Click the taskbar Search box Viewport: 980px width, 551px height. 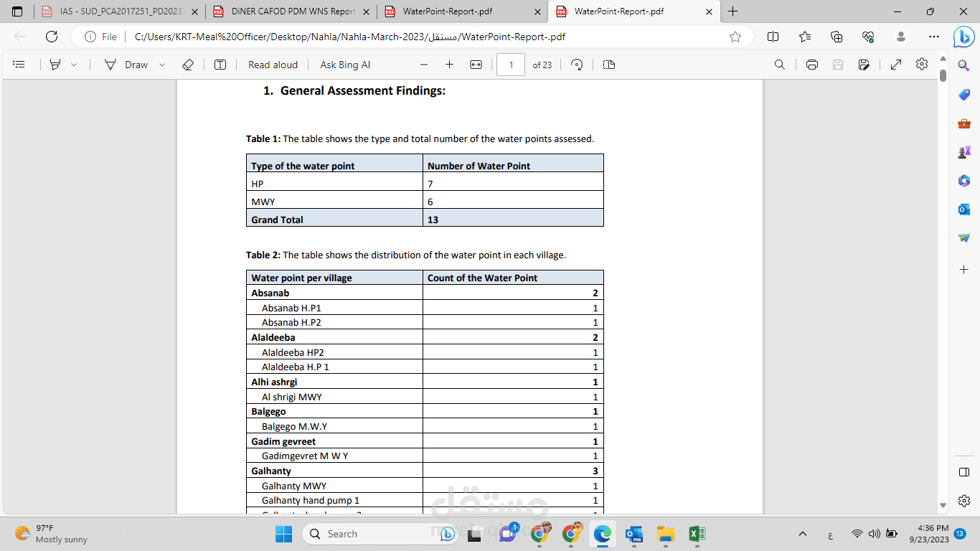point(381,534)
